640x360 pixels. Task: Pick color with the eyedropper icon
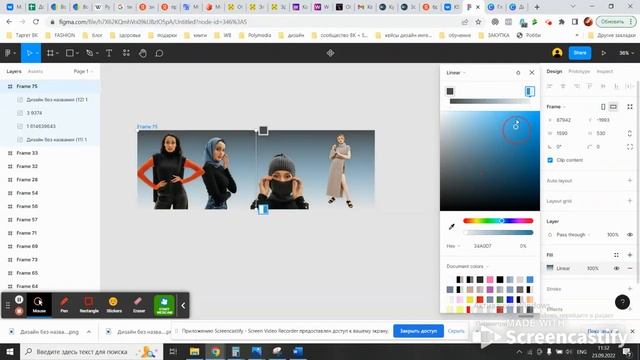tap(451, 227)
